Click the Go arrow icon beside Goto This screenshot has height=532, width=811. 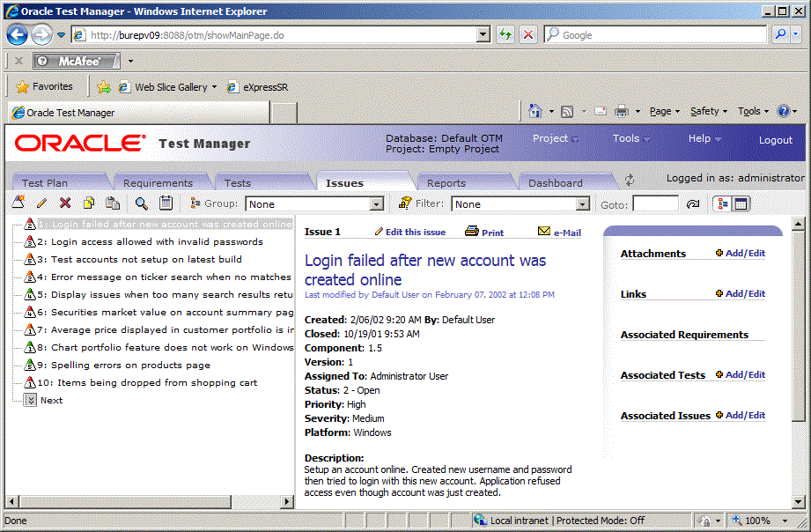[x=693, y=203]
